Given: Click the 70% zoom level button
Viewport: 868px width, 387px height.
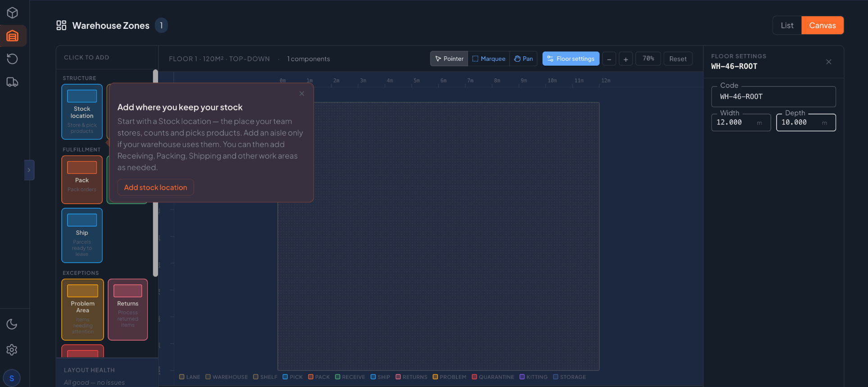Looking at the screenshot, I should pyautogui.click(x=648, y=59).
